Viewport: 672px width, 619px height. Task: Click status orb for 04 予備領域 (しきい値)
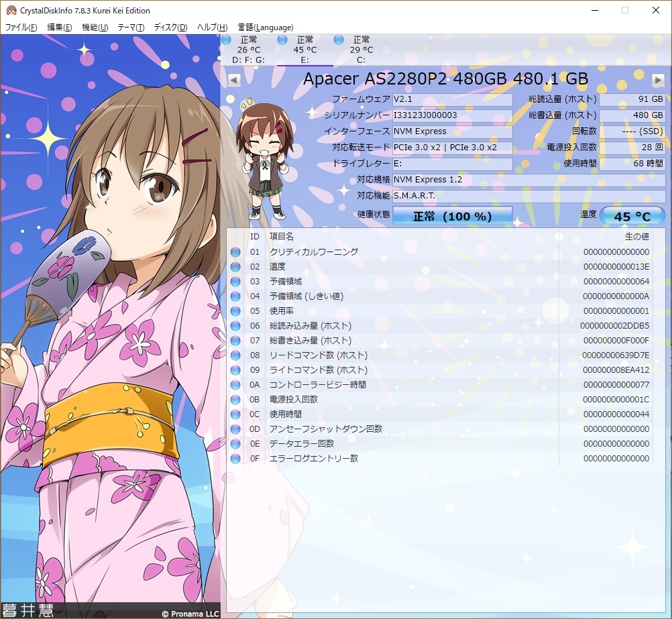235,296
